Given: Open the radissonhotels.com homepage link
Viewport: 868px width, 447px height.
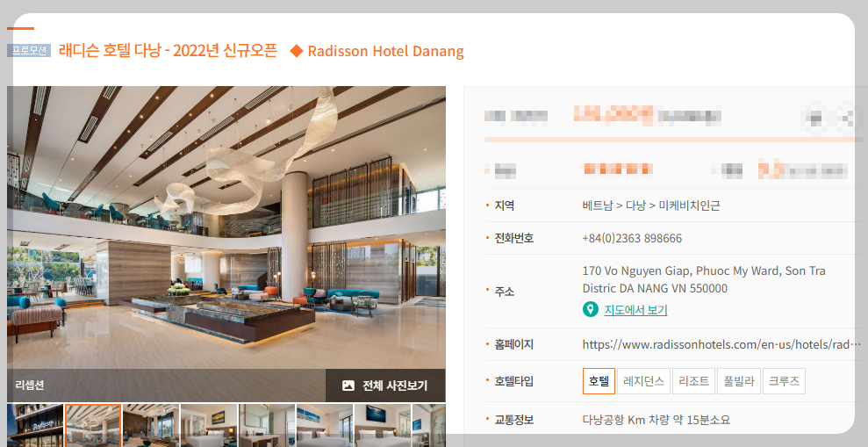Looking at the screenshot, I should tap(721, 344).
